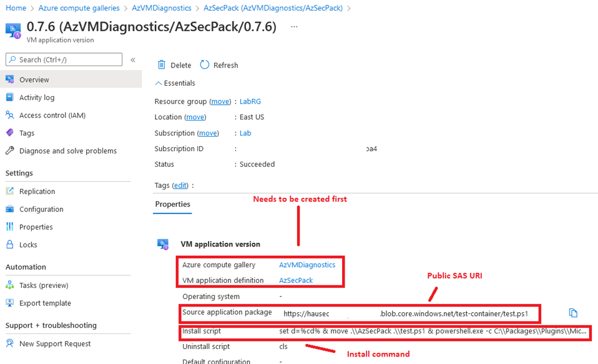The width and height of the screenshot is (598, 364).
Task: Open Access control (IAM) in sidebar
Action: click(52, 116)
